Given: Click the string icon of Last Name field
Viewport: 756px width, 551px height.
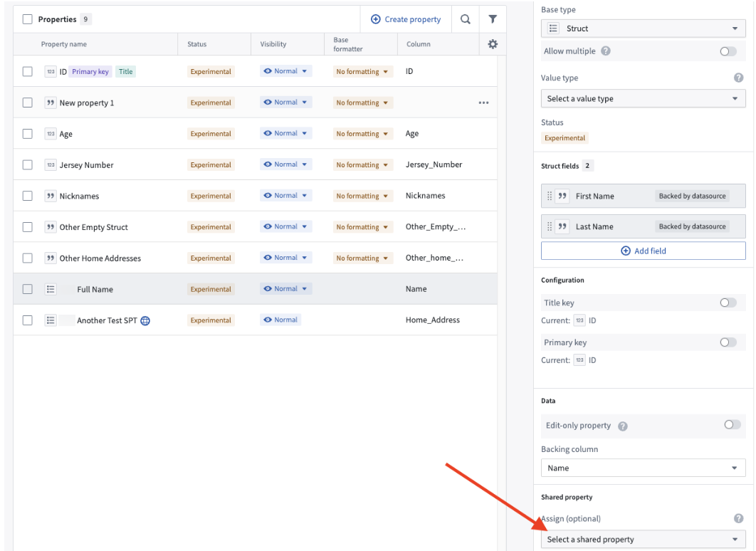Looking at the screenshot, I should (562, 226).
